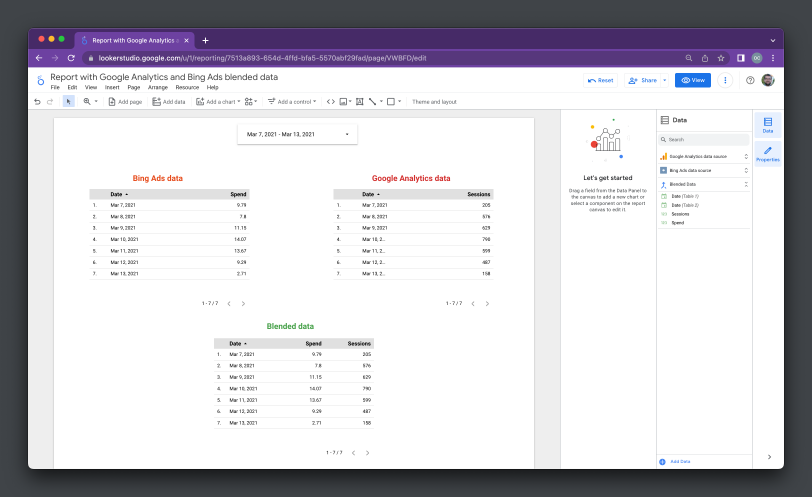The image size is (812, 497).
Task: Click the browser Back arrow
Action: (39, 58)
